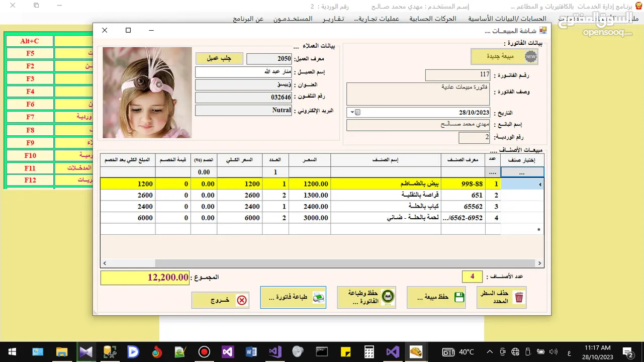
Task: Click the blue D app taskbar icon
Action: [133, 352]
